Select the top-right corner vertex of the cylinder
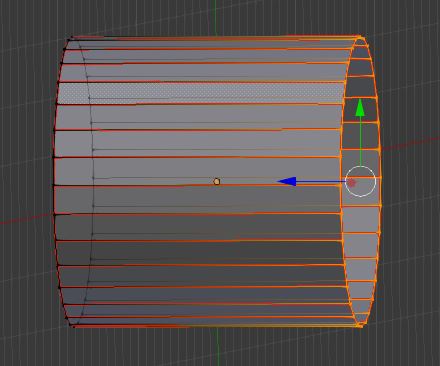 [360, 38]
